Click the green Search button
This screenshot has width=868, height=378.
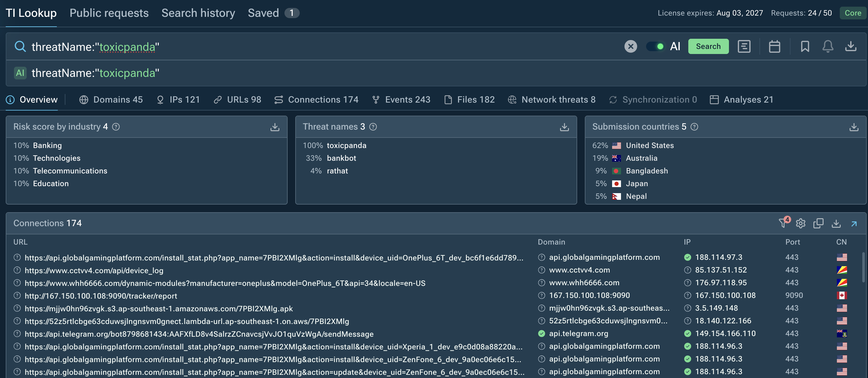pos(708,46)
